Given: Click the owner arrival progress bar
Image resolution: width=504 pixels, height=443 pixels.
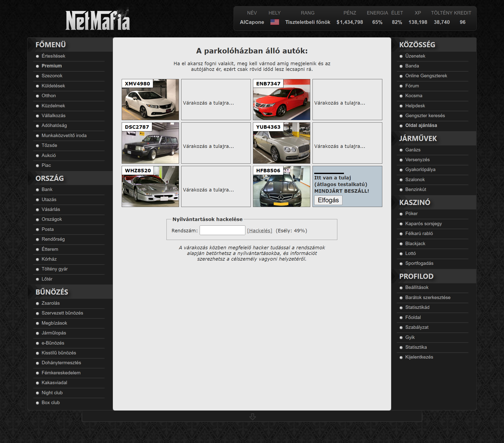Looking at the screenshot, I should click(x=329, y=173).
